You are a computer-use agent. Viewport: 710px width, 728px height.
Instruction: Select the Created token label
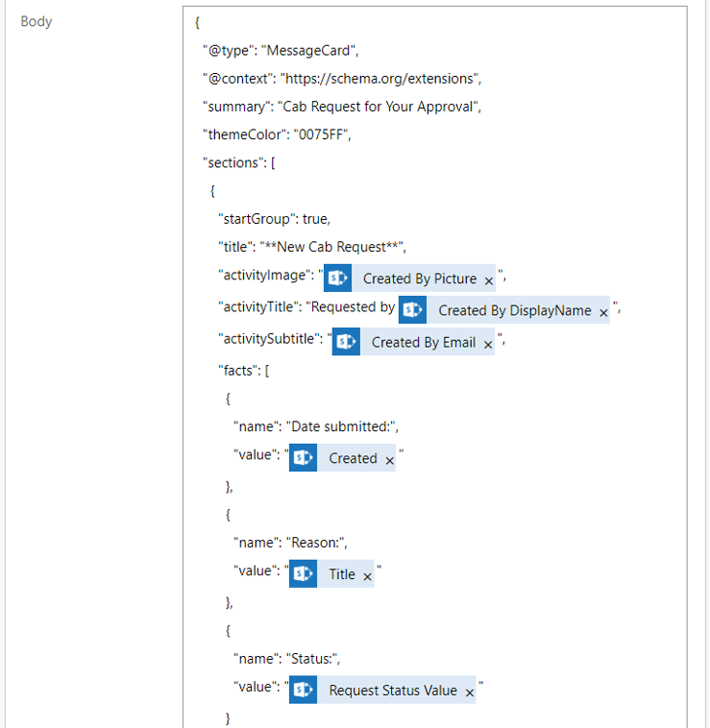click(x=353, y=458)
